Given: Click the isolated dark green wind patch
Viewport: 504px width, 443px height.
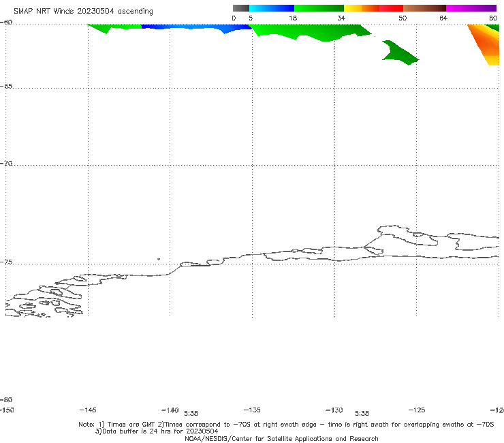Looking at the screenshot, I should pos(400,52).
